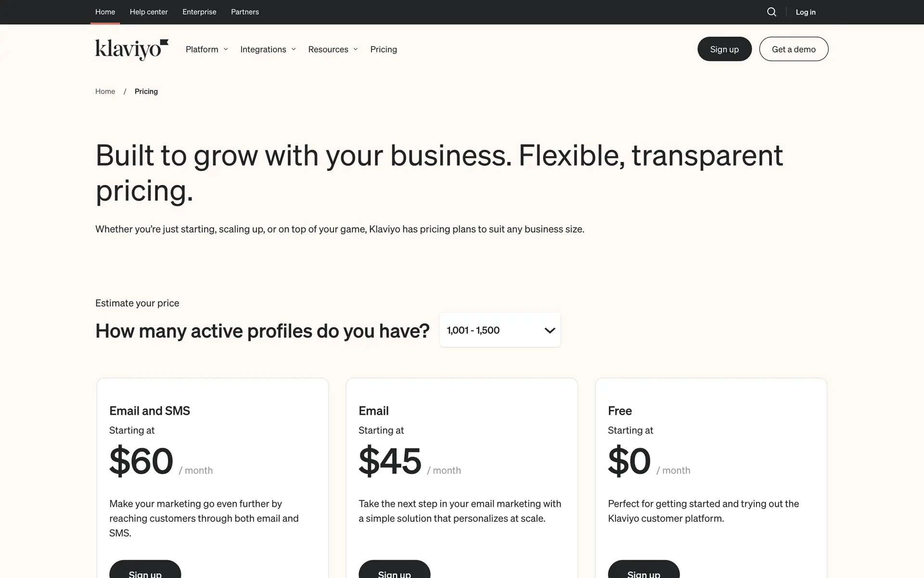
Task: Click the Free plan card heading
Action: tap(620, 411)
